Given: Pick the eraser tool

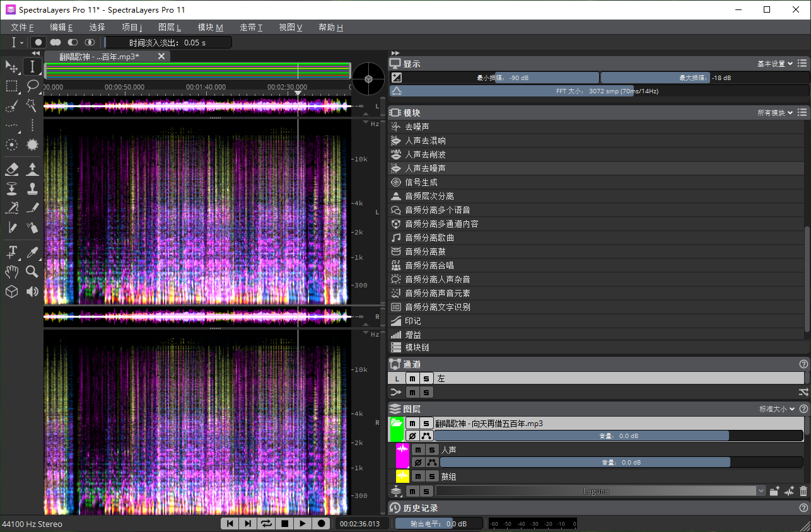Looking at the screenshot, I should pyautogui.click(x=11, y=168).
